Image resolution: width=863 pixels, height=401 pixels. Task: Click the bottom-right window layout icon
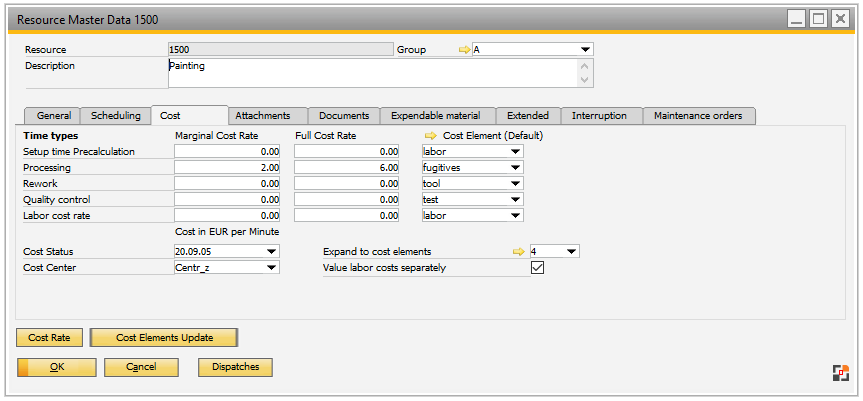[840, 373]
